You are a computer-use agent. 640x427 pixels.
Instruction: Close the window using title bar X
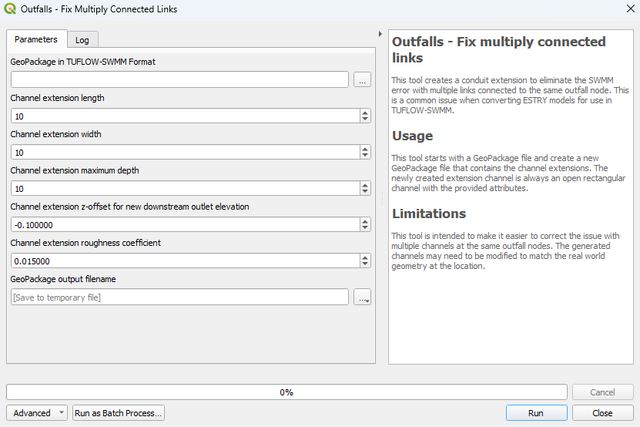tap(619, 10)
